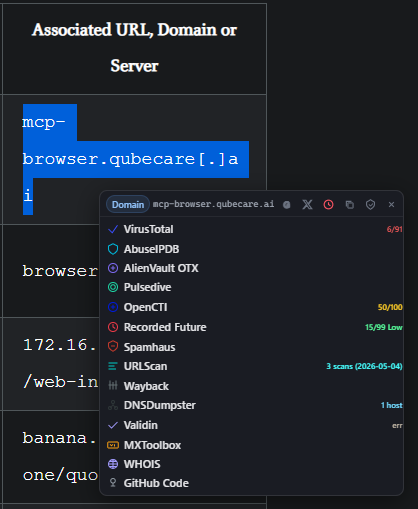Click the Validin err status
The width and height of the screenshot is (418, 509).
click(x=397, y=426)
